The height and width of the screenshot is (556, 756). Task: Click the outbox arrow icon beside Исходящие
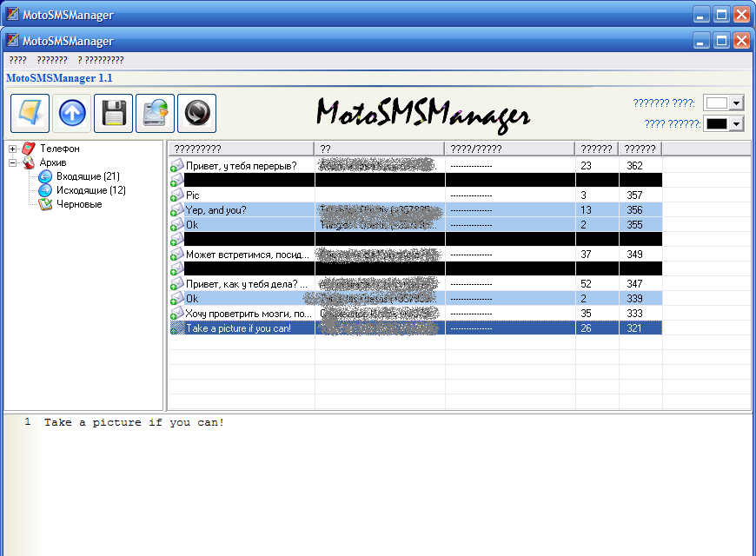coord(45,190)
